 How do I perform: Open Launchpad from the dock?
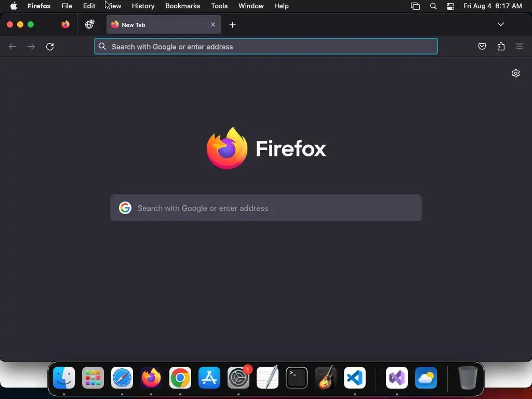(93, 378)
